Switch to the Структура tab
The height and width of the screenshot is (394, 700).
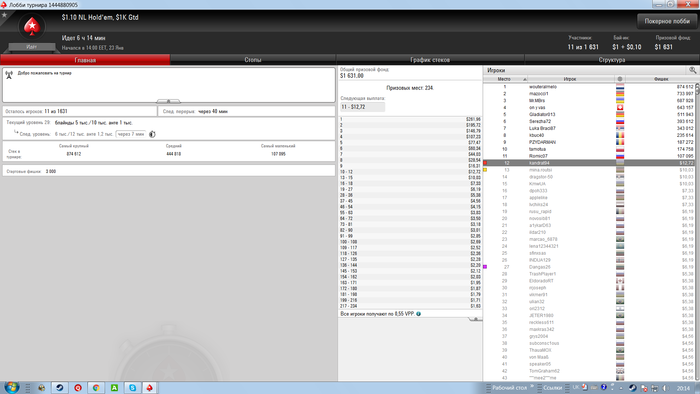tap(612, 60)
